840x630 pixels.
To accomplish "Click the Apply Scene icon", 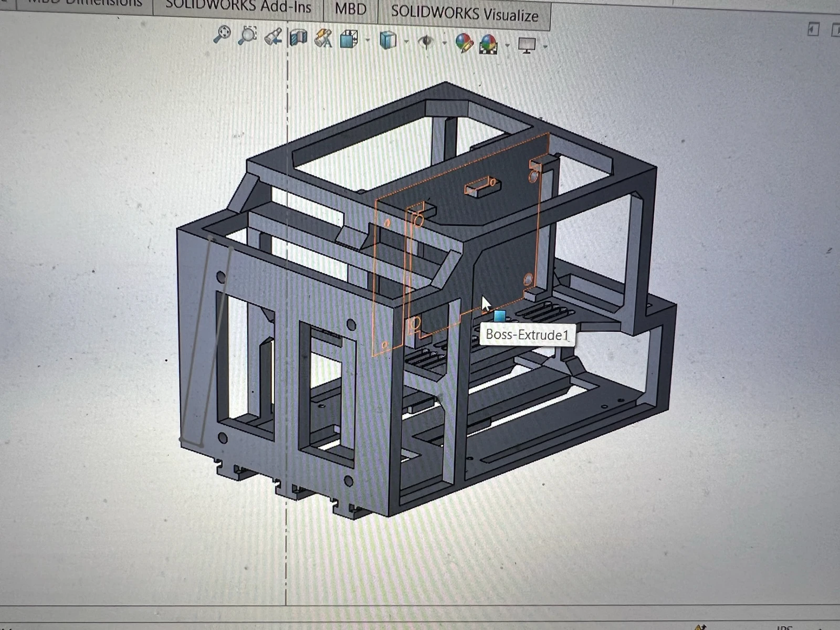I will point(488,44).
